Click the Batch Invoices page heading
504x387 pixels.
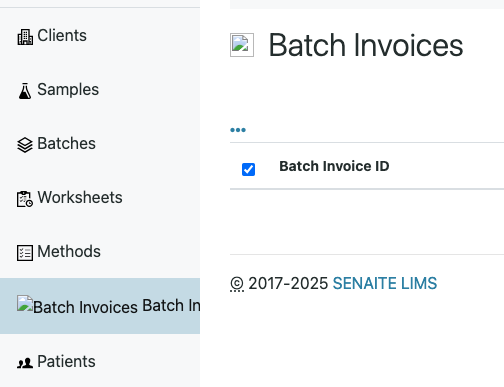366,45
